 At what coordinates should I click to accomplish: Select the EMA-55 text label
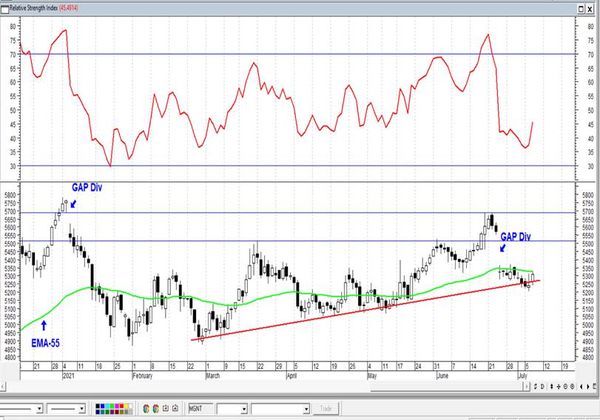pos(46,343)
